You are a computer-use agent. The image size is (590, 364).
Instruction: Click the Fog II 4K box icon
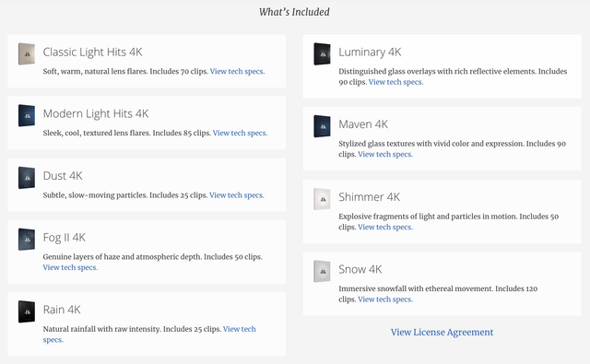pos(27,240)
